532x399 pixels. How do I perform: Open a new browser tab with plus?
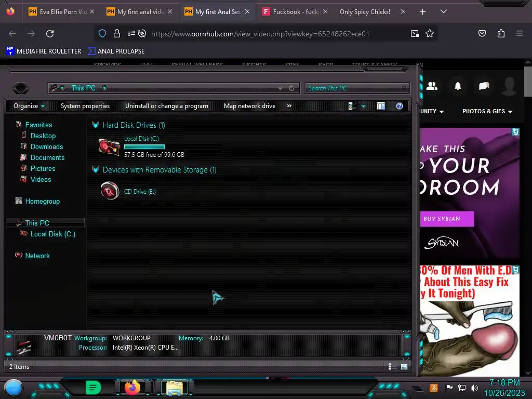[x=423, y=12]
